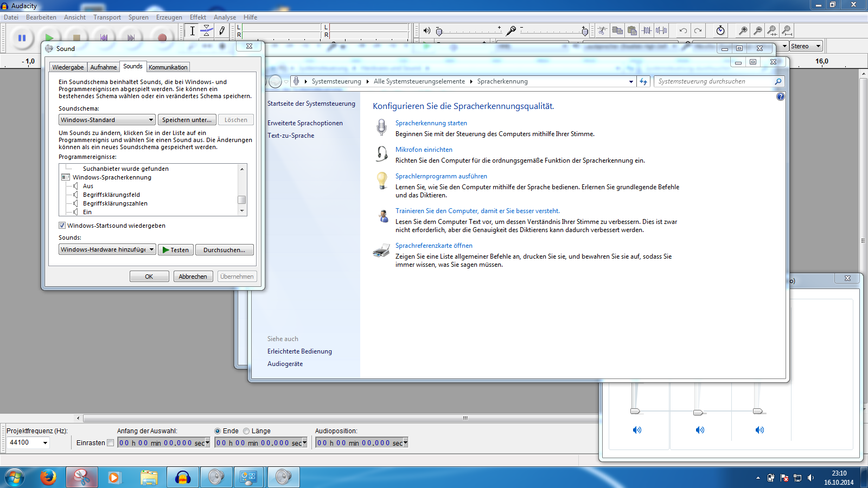Open the Anfang der Auswahl time format dropdown

[207, 442]
